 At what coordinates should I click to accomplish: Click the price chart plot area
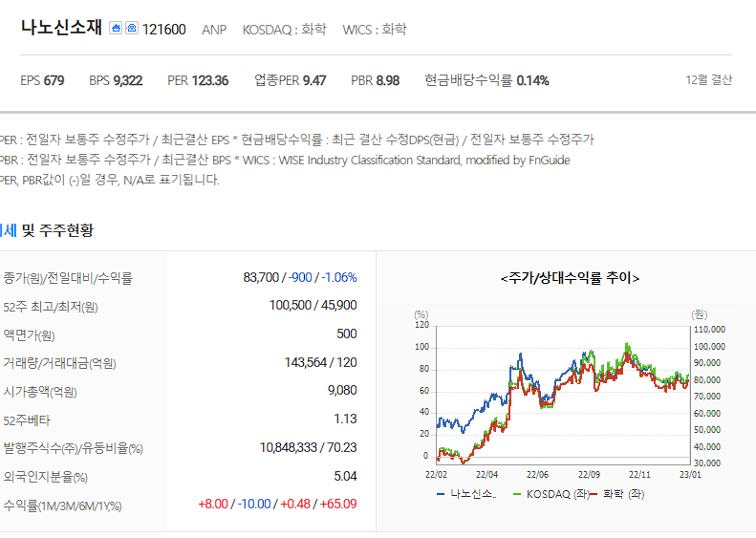point(563,396)
